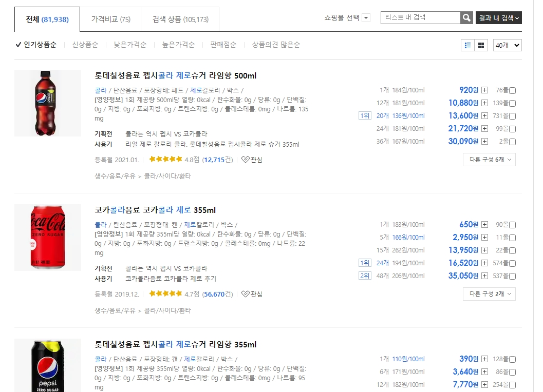Expand plus icon next to 13,950원

tap(484, 250)
